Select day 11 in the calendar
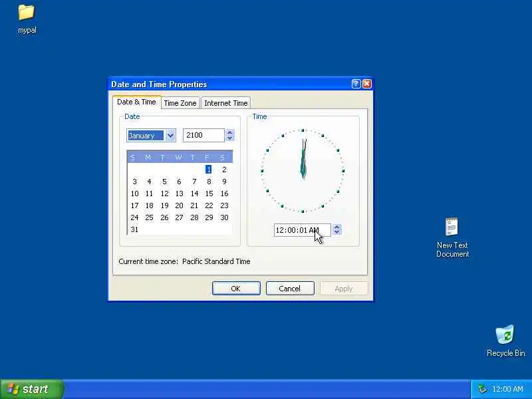Image resolution: width=532 pixels, height=399 pixels. click(149, 194)
